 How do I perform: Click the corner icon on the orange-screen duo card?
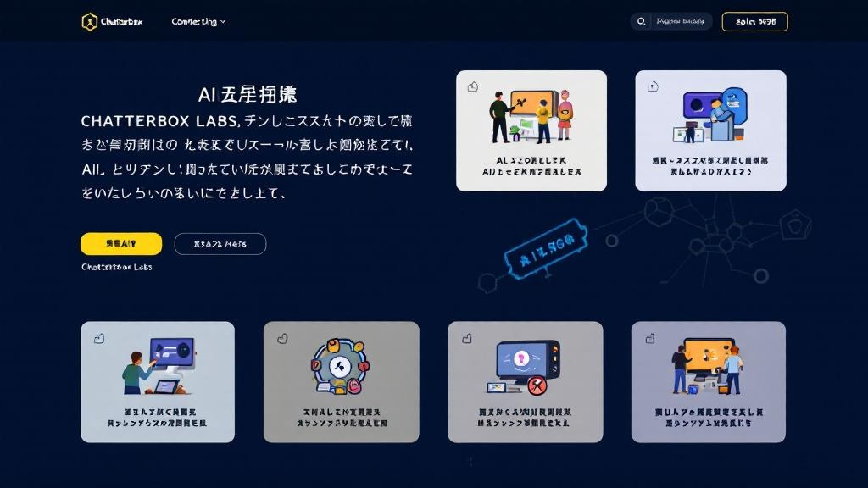point(648,339)
